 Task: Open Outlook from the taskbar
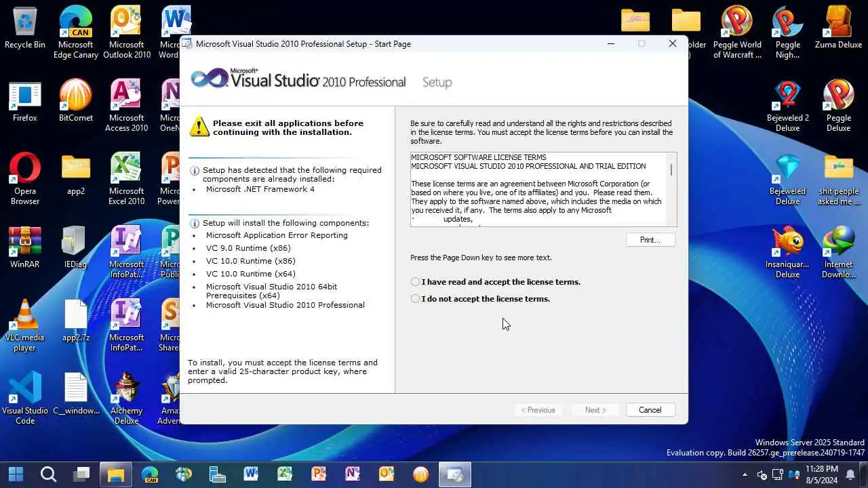point(387,474)
